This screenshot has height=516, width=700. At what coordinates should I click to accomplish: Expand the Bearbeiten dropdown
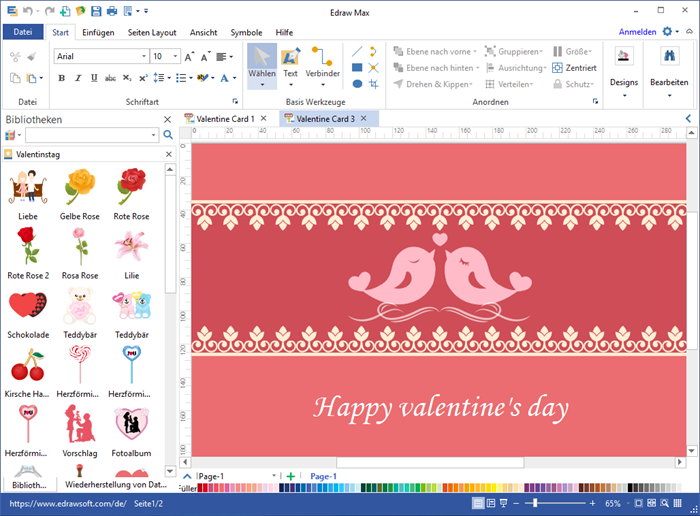click(x=669, y=96)
